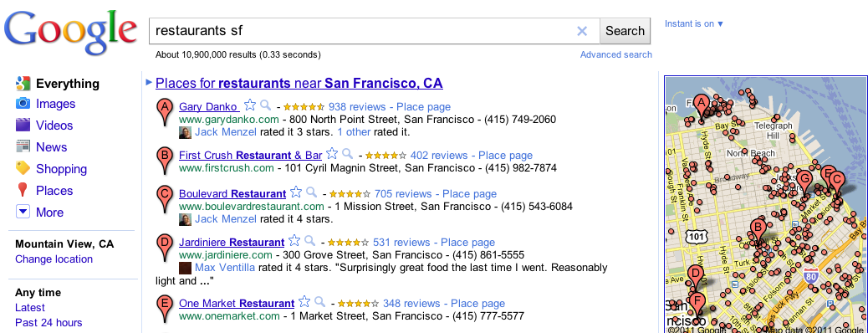Click map pin F on the map
Screen dimensions: 868x333
tap(697, 306)
